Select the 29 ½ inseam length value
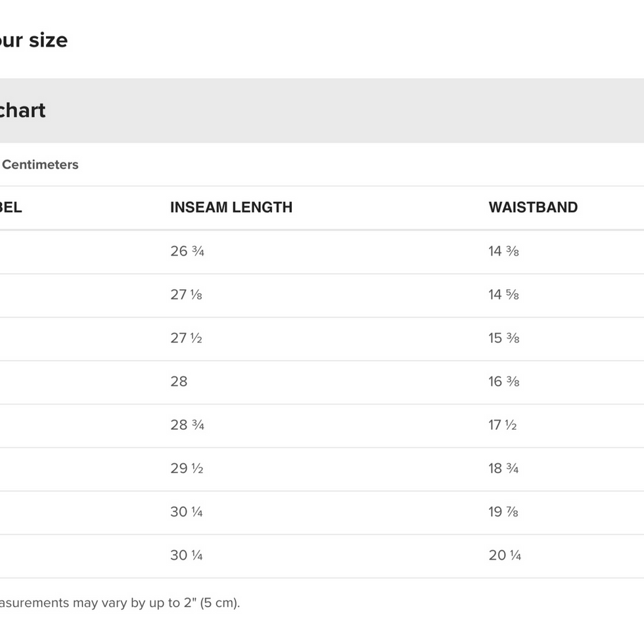The height and width of the screenshot is (644, 644). click(x=187, y=468)
